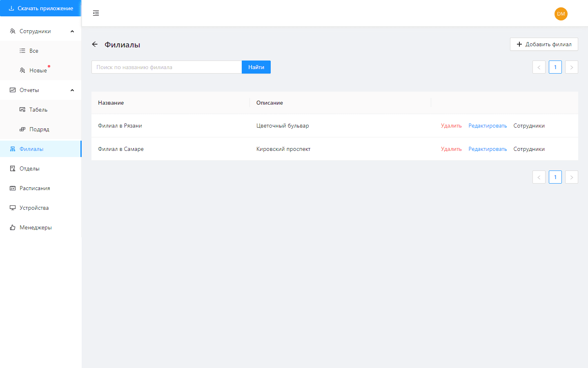Click top pagination page 1

[555, 67]
